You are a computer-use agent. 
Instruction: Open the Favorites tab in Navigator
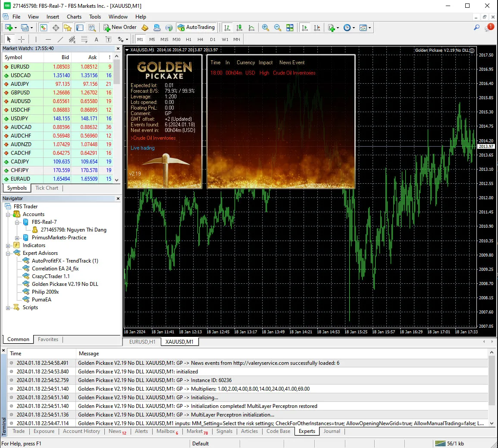pos(48,339)
